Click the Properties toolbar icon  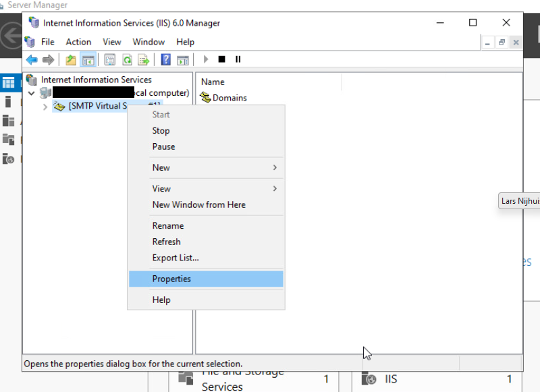click(x=110, y=60)
